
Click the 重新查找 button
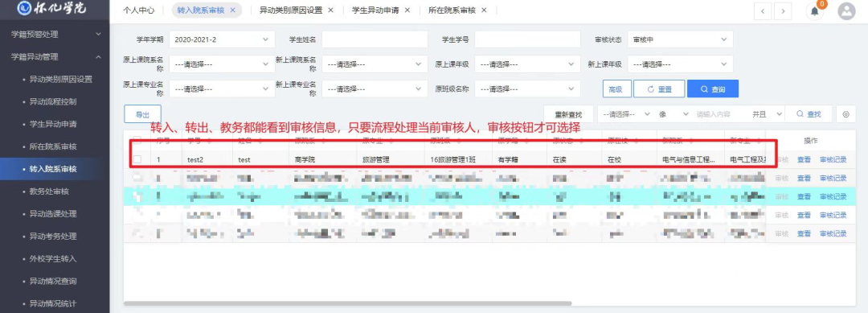point(568,114)
